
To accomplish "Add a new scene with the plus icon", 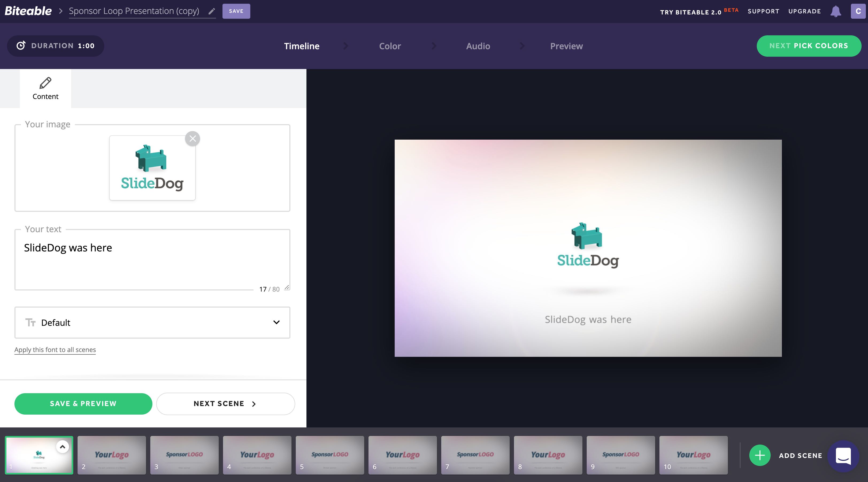I will point(760,455).
